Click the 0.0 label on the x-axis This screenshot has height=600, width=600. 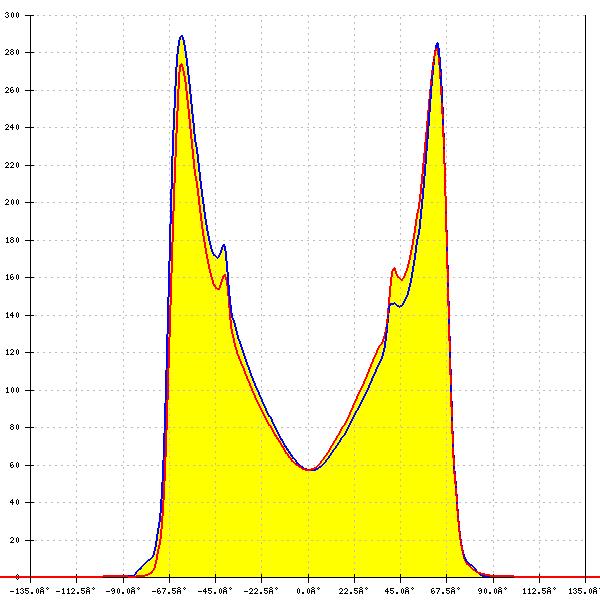click(308, 591)
